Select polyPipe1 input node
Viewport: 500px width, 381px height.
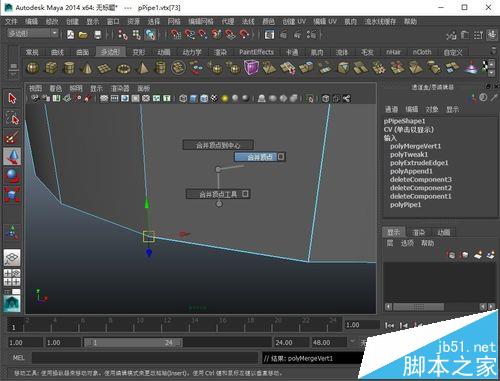(x=405, y=204)
